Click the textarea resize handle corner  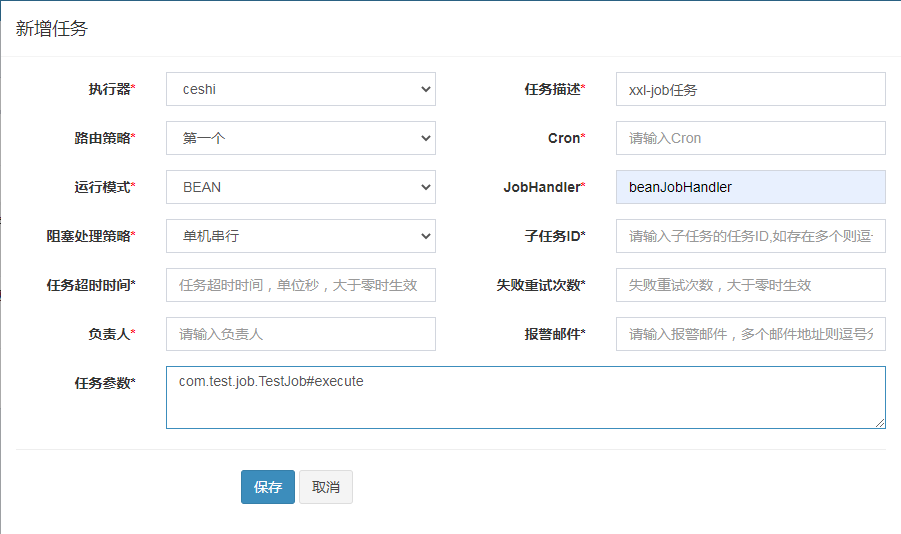880,422
